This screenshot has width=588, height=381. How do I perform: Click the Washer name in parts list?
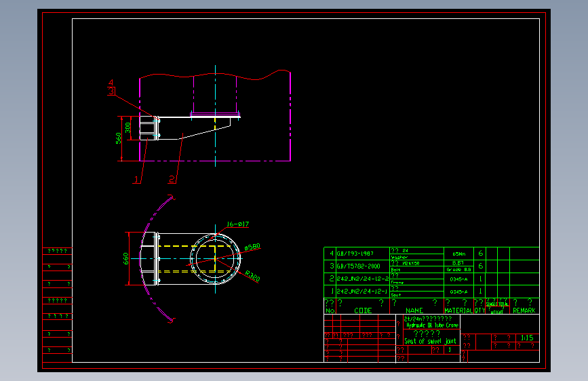click(399, 257)
